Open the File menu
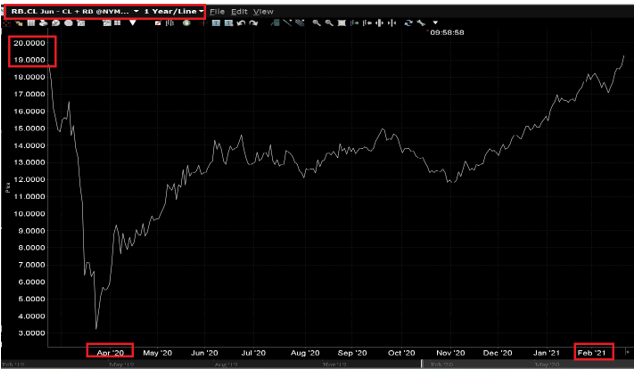The width and height of the screenshot is (638, 371). click(x=217, y=12)
